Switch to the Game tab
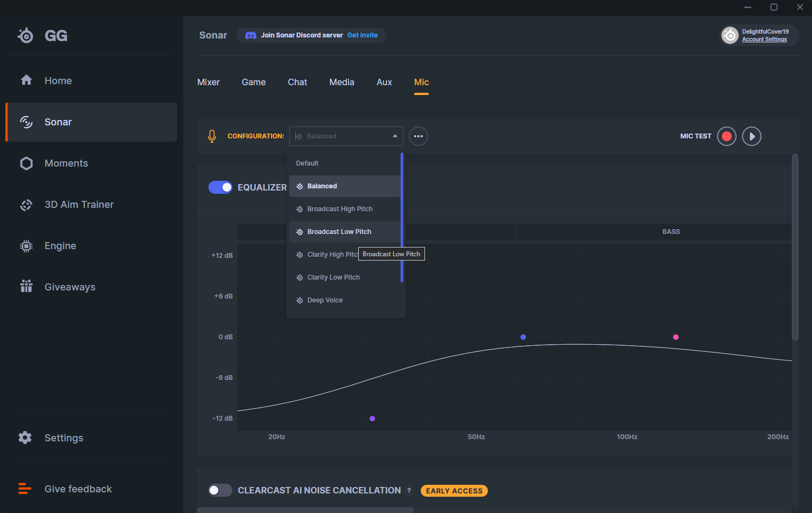 [x=253, y=82]
